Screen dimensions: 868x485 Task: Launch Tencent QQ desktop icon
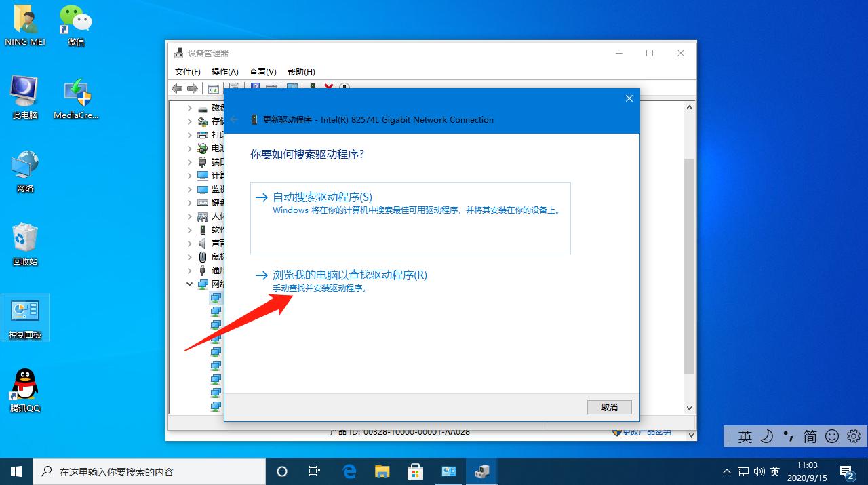pyautogui.click(x=24, y=383)
